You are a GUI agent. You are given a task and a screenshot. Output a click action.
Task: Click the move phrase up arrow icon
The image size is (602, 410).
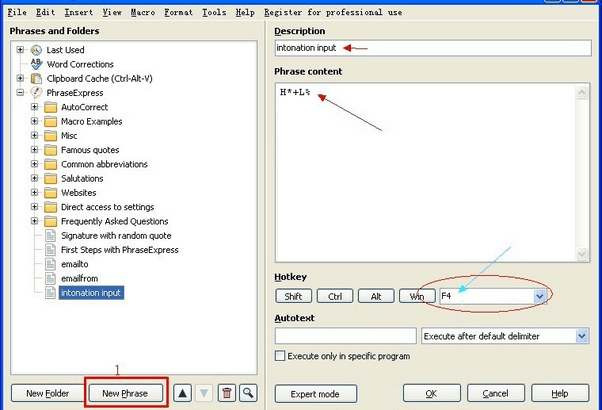(183, 393)
